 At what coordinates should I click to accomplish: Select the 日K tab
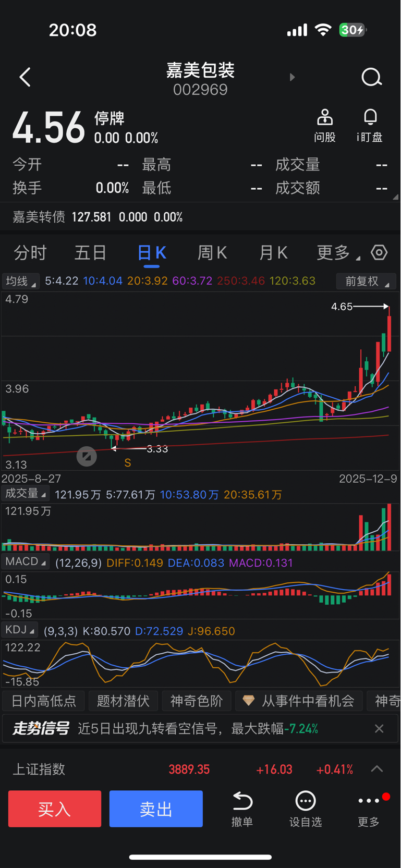152,252
